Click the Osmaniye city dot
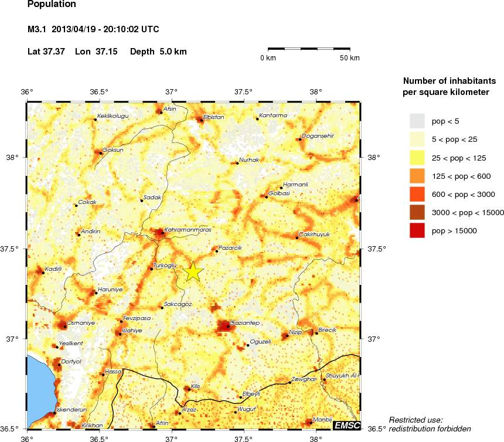 click(x=65, y=327)
